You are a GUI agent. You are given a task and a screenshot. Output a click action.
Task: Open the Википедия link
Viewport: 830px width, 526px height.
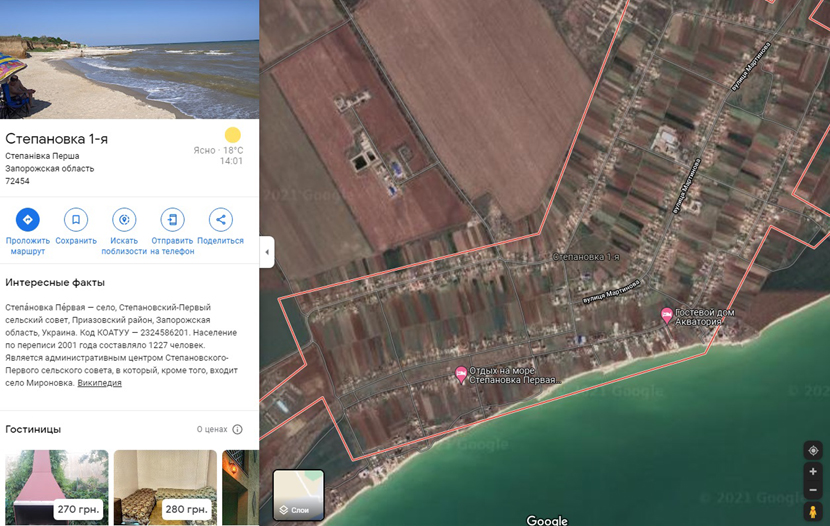[99, 383]
